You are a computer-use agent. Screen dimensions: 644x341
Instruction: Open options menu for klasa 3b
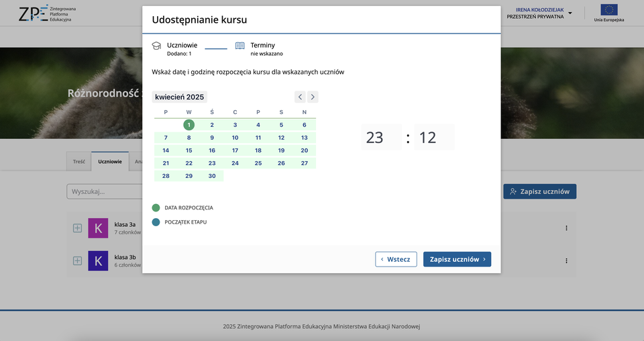tap(566, 260)
